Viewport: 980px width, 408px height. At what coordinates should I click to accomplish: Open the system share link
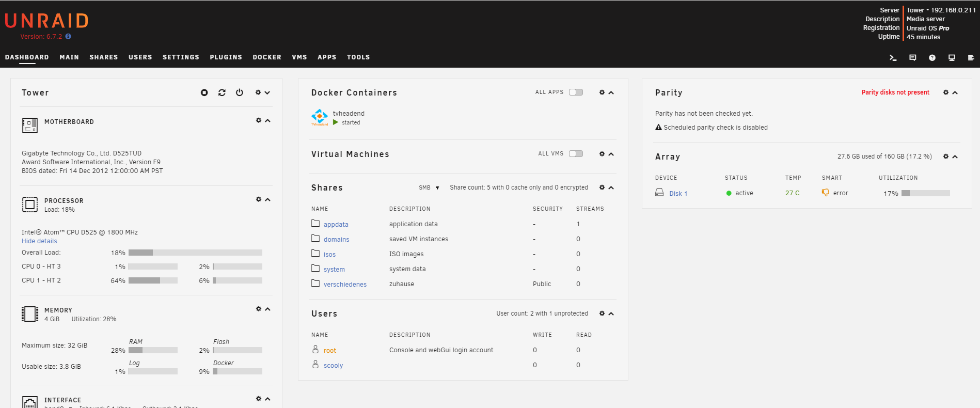pos(334,270)
